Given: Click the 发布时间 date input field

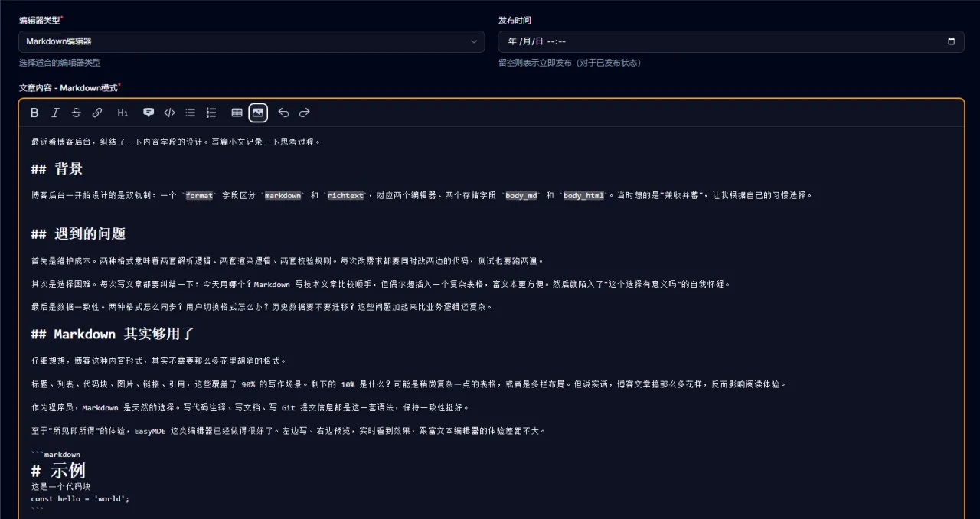Looking at the screenshot, I should click(689, 41).
